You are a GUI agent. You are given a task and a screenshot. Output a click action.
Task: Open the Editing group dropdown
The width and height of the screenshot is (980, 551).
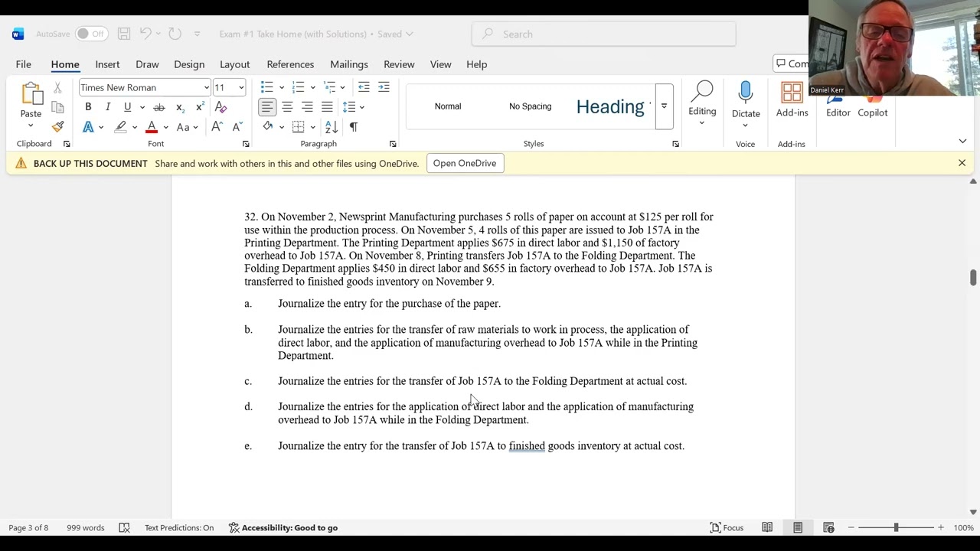[702, 102]
